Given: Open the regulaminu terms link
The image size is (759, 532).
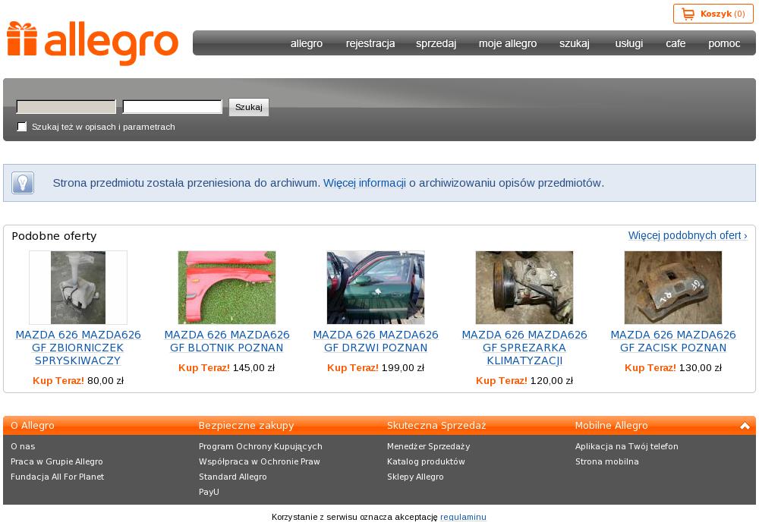Looking at the screenshot, I should click(x=463, y=517).
